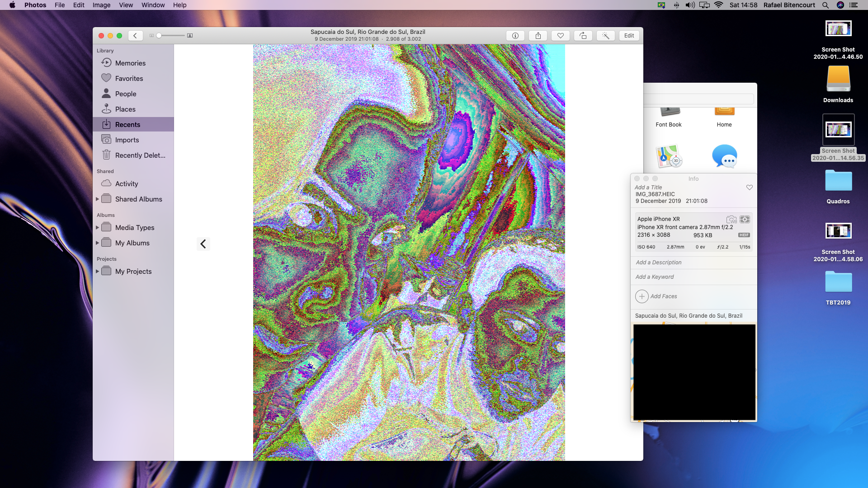Select Recently Deleted in the sidebar

(140, 155)
